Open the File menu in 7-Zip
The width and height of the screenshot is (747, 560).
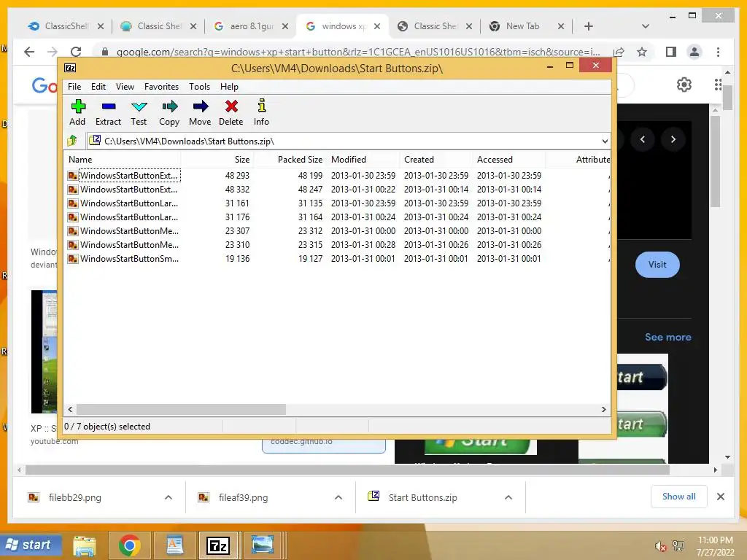[74, 87]
